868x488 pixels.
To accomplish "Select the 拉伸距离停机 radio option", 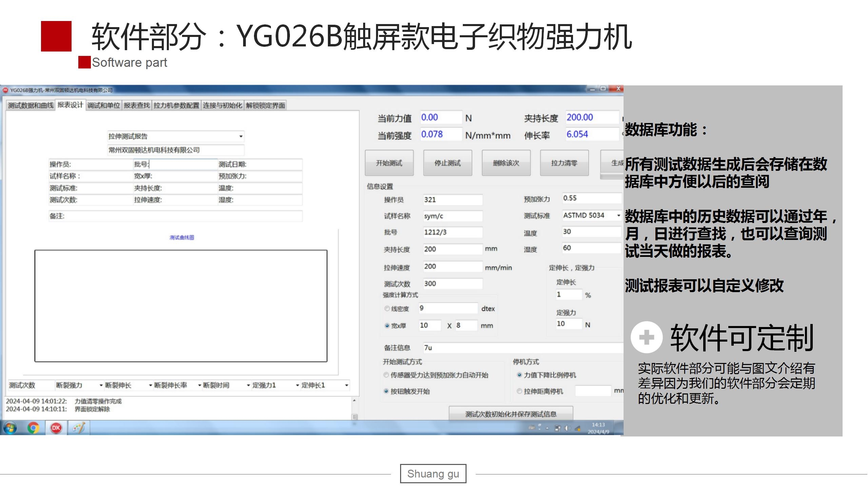I will pyautogui.click(x=519, y=391).
